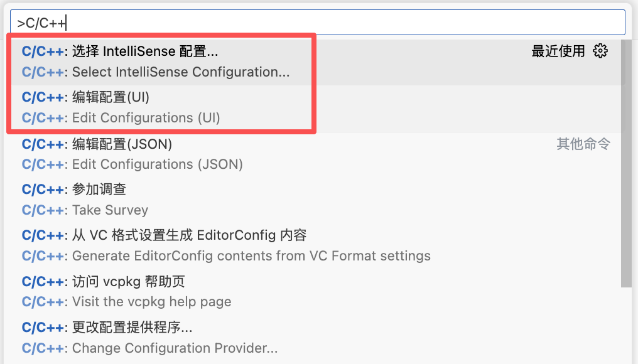The height and width of the screenshot is (364, 638).
Task: Click the 其他命令 group label
Action: coord(583,144)
